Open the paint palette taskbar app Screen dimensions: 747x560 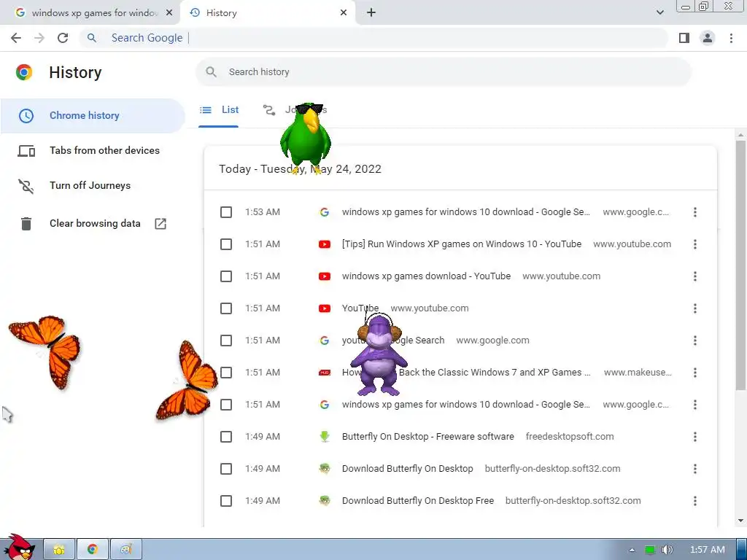click(x=125, y=550)
